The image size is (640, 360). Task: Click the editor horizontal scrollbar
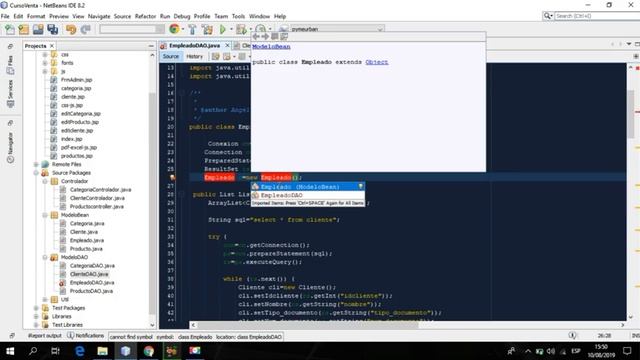click(307, 325)
